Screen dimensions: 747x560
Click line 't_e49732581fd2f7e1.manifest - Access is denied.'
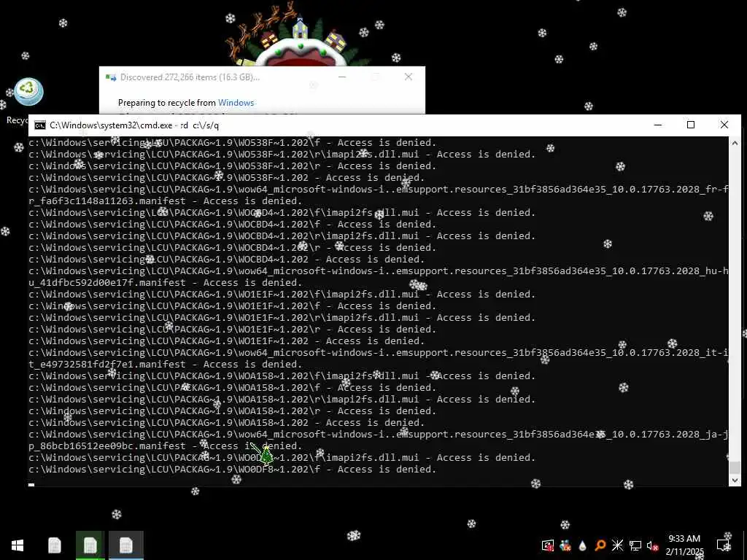point(166,365)
